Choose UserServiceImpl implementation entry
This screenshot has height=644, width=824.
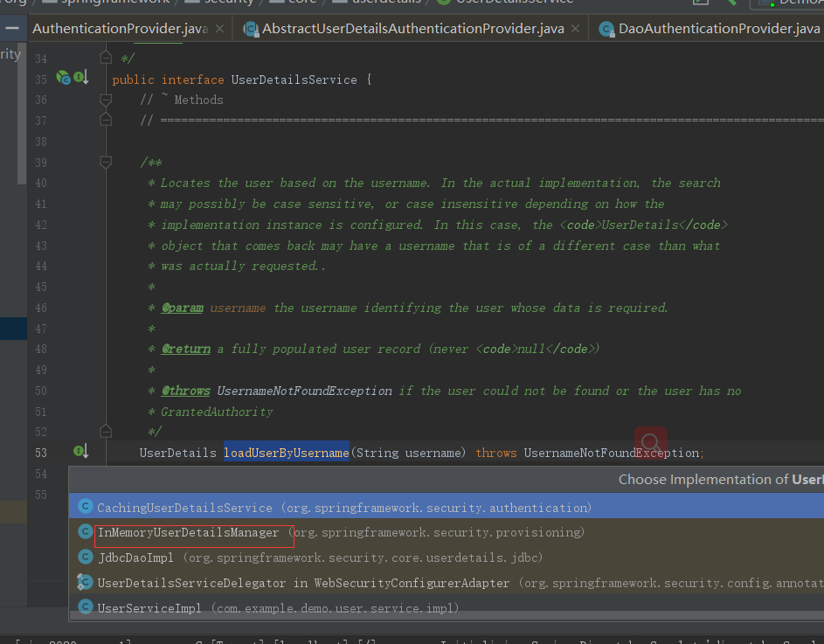(x=447, y=607)
